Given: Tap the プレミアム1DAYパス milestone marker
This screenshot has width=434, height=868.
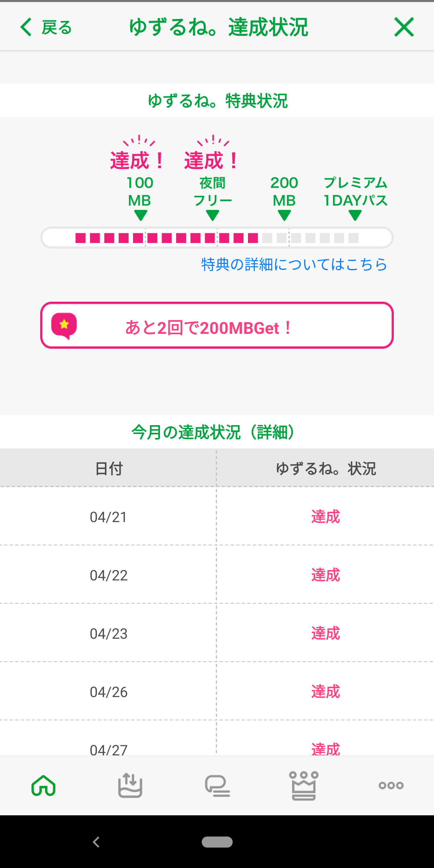Looking at the screenshot, I should pyautogui.click(x=355, y=216).
